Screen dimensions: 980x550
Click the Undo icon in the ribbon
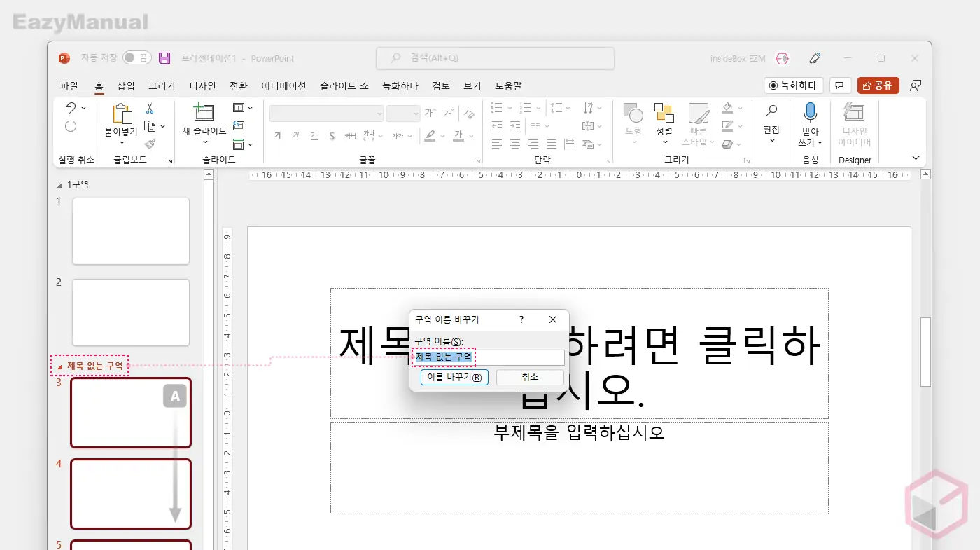coord(70,107)
